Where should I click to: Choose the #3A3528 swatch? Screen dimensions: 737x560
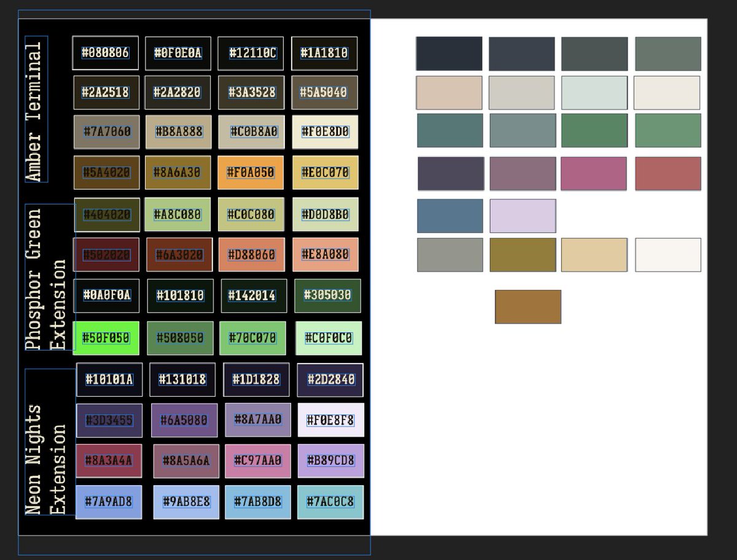pyautogui.click(x=251, y=92)
